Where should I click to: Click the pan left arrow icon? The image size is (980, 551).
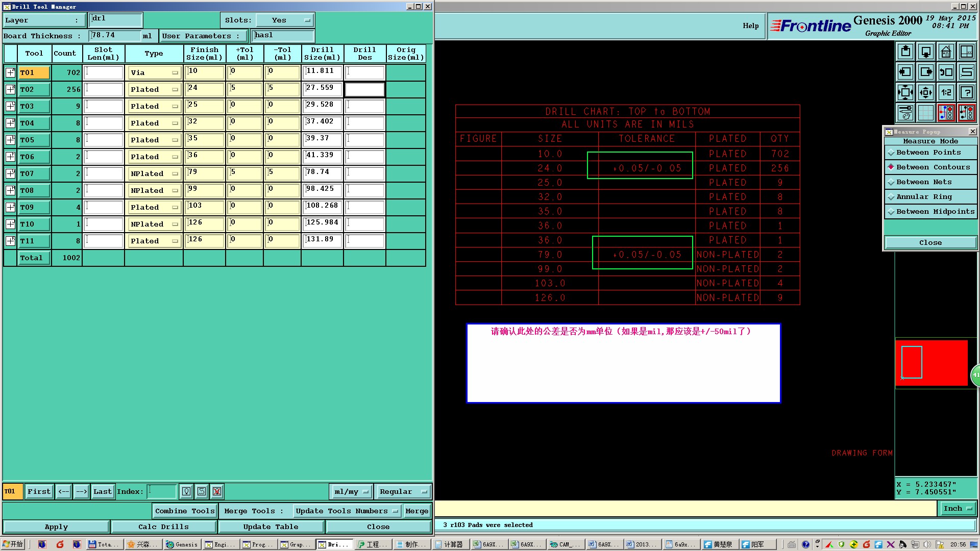click(905, 72)
